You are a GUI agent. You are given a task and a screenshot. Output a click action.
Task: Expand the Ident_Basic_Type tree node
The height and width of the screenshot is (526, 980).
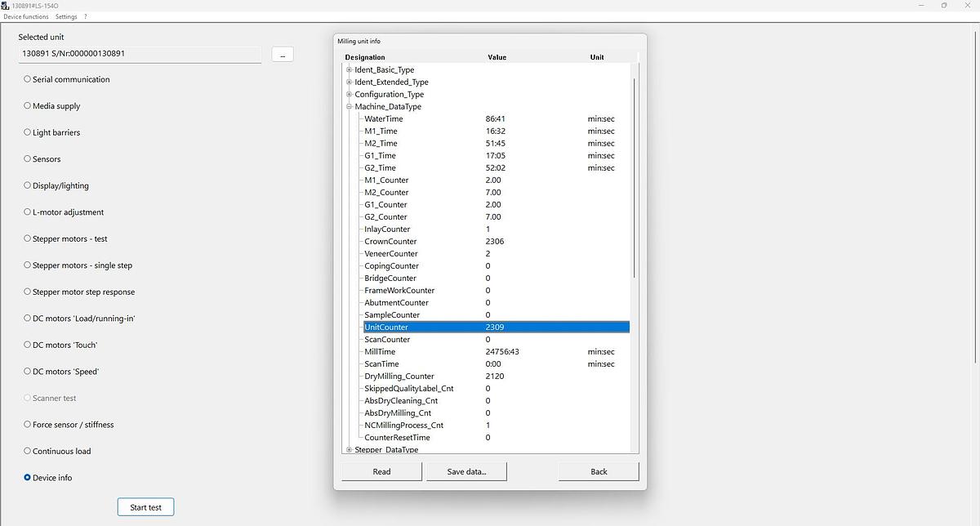350,70
